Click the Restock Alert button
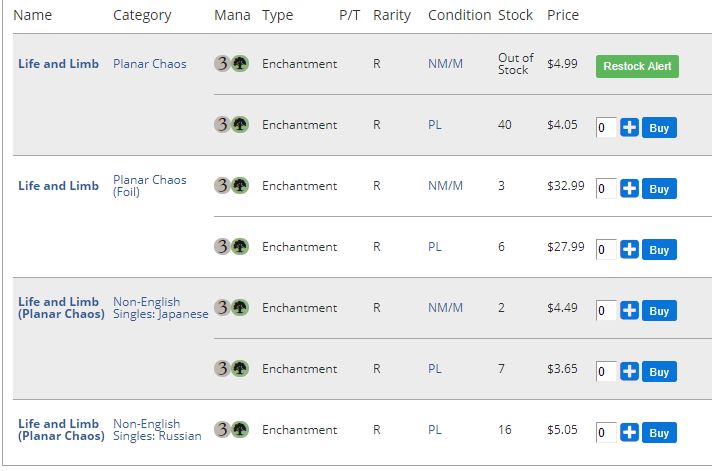712x471 pixels. (x=637, y=66)
